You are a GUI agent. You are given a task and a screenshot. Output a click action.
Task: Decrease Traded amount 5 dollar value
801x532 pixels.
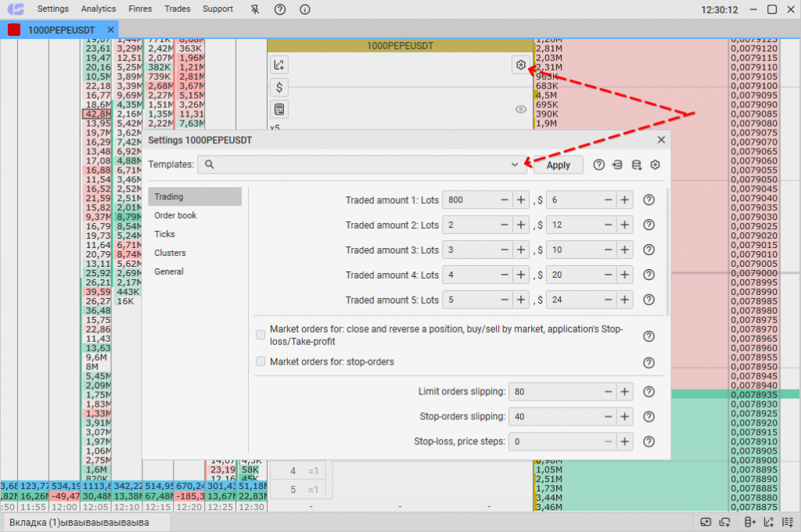[x=608, y=300]
